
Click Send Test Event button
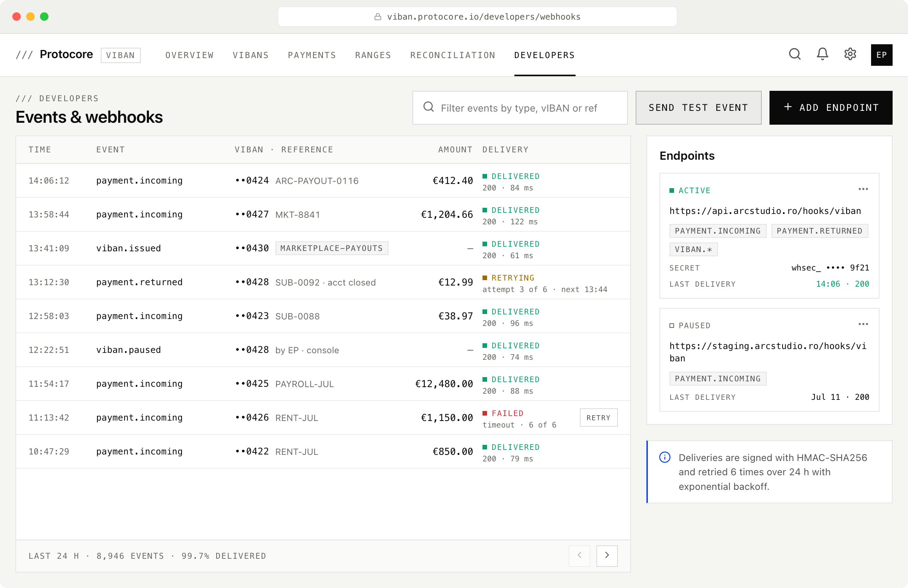pos(698,108)
